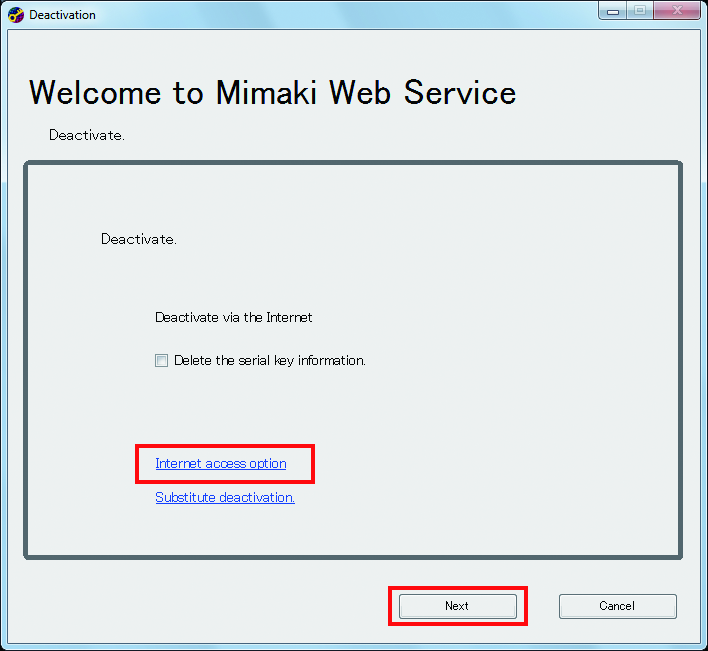Click the Deactivate via the Internet text
708x651 pixels.
(x=233, y=318)
